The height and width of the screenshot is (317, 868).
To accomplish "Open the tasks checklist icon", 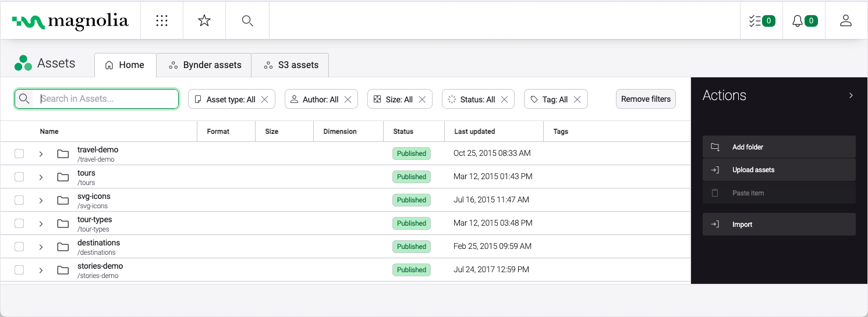I will point(761,21).
